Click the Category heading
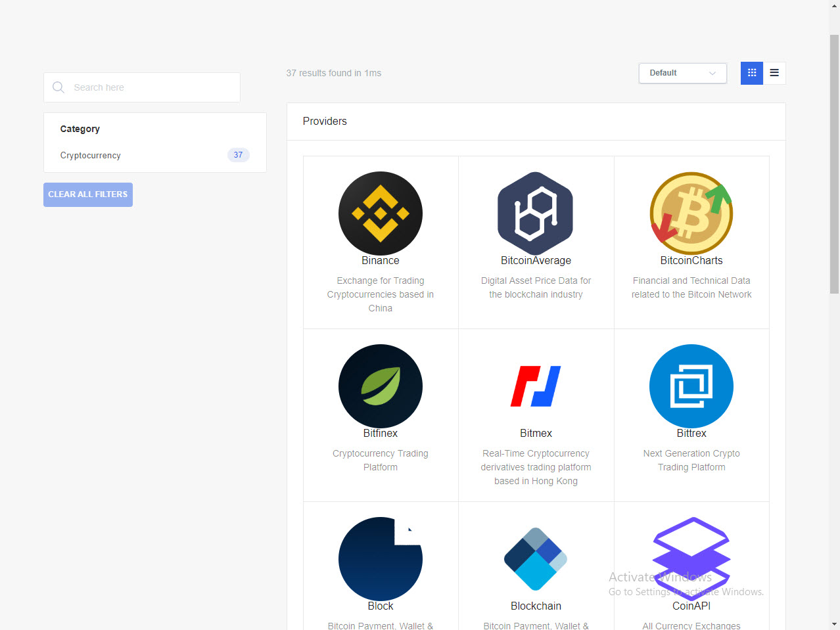840x630 pixels. 80,129
